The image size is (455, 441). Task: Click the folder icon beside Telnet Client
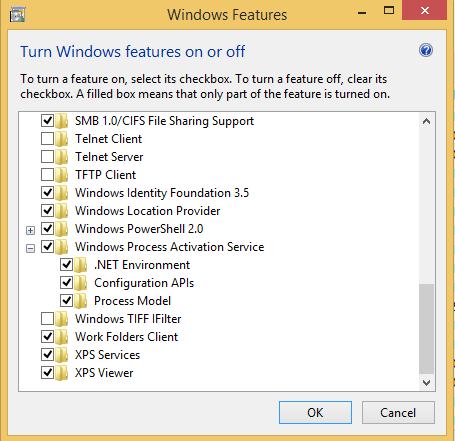click(x=62, y=139)
